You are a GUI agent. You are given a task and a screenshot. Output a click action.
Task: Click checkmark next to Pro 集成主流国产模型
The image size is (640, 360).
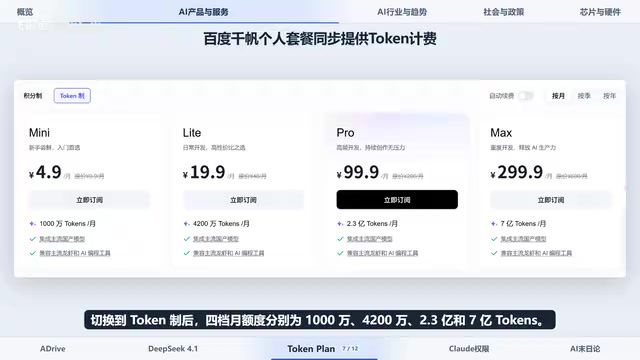click(x=340, y=239)
